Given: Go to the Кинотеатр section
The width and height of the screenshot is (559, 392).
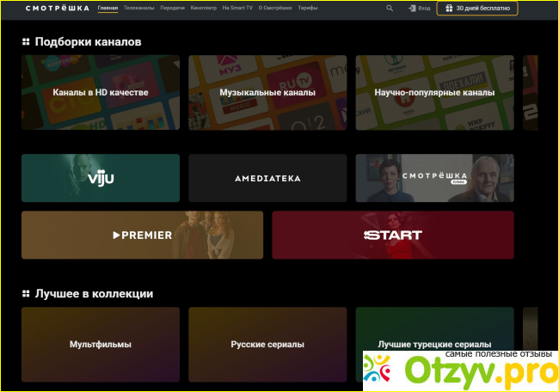Looking at the screenshot, I should tap(204, 8).
